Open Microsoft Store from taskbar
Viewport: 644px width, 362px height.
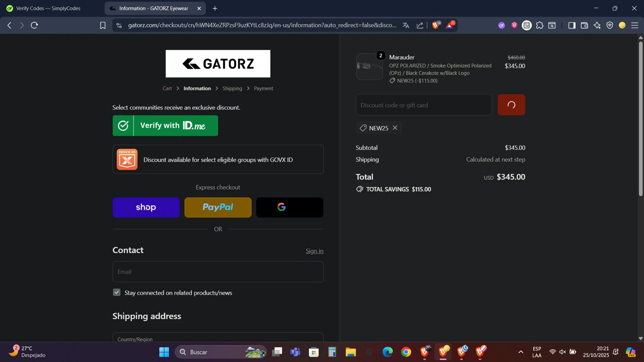coord(314,352)
